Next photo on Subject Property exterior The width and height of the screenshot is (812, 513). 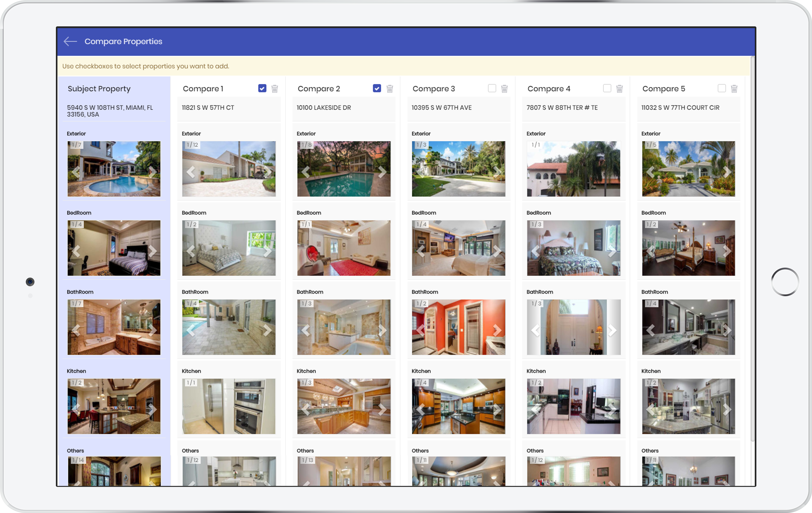tap(152, 172)
